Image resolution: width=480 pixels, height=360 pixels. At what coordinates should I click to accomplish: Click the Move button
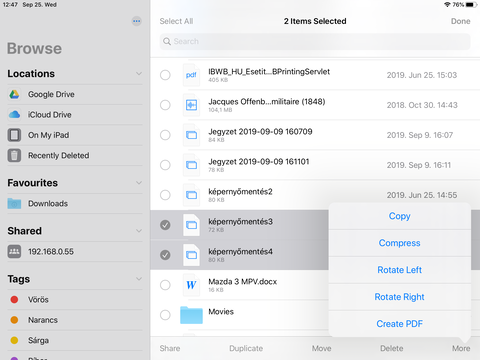322,348
